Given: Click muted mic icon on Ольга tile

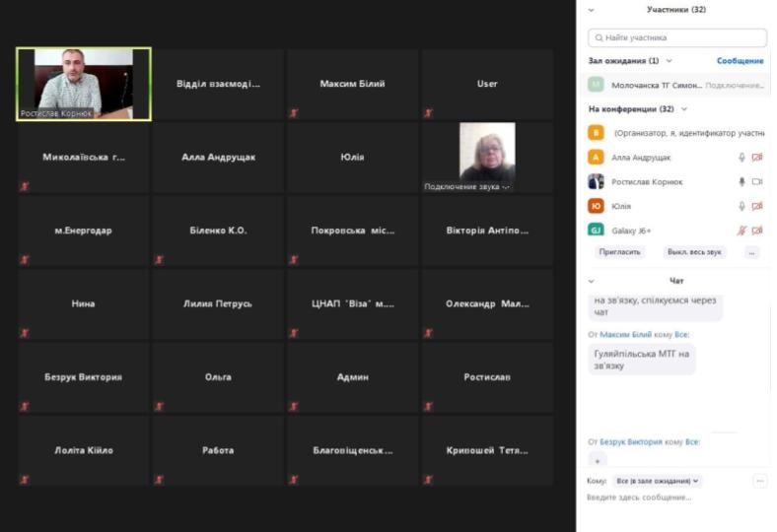Looking at the screenshot, I should 158,406.
